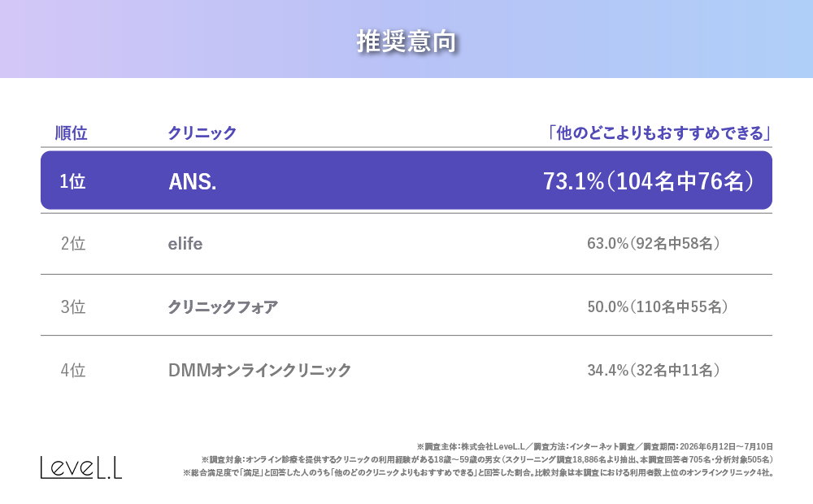Viewport: 813px width, 504px height.
Task: Click the 73.1% (104名中76名) result
Action: [x=648, y=181]
